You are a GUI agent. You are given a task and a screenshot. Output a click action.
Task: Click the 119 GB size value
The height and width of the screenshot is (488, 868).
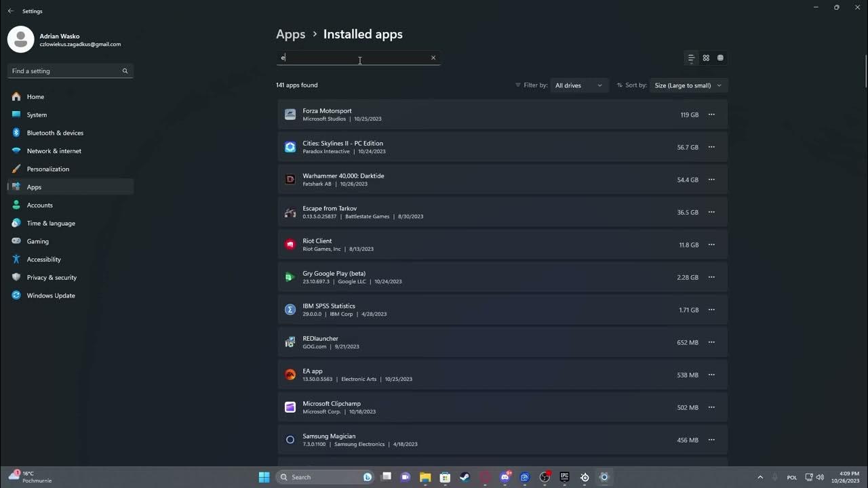(x=690, y=115)
